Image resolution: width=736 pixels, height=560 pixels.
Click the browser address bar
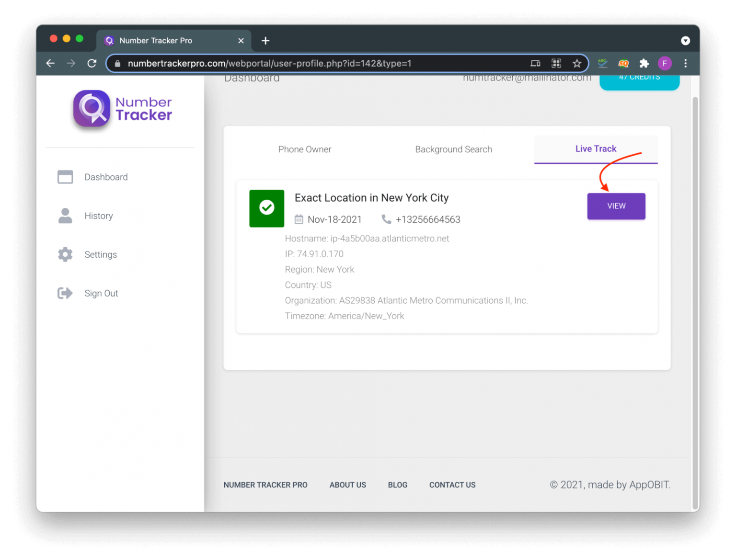pos(335,63)
